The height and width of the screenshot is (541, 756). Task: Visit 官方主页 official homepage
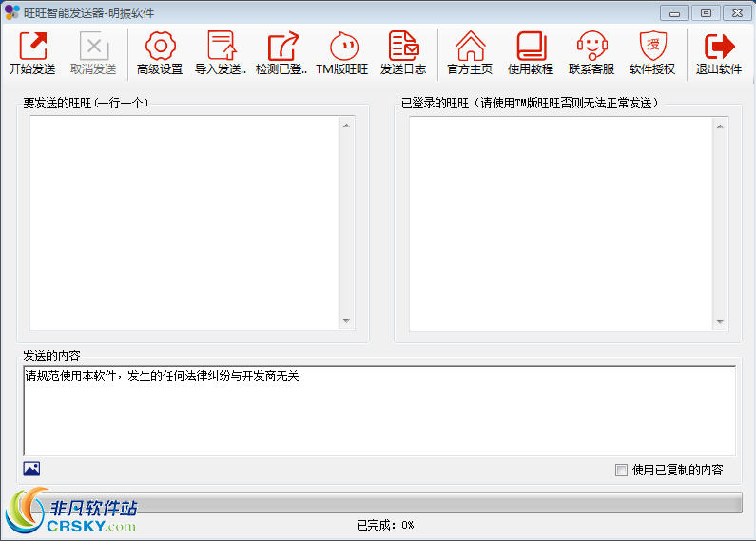click(x=470, y=52)
